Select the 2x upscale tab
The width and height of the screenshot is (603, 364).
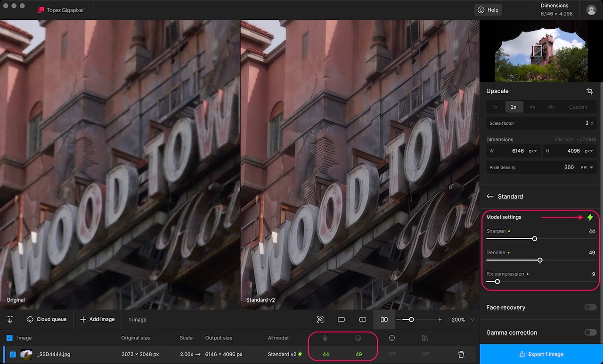pos(514,107)
